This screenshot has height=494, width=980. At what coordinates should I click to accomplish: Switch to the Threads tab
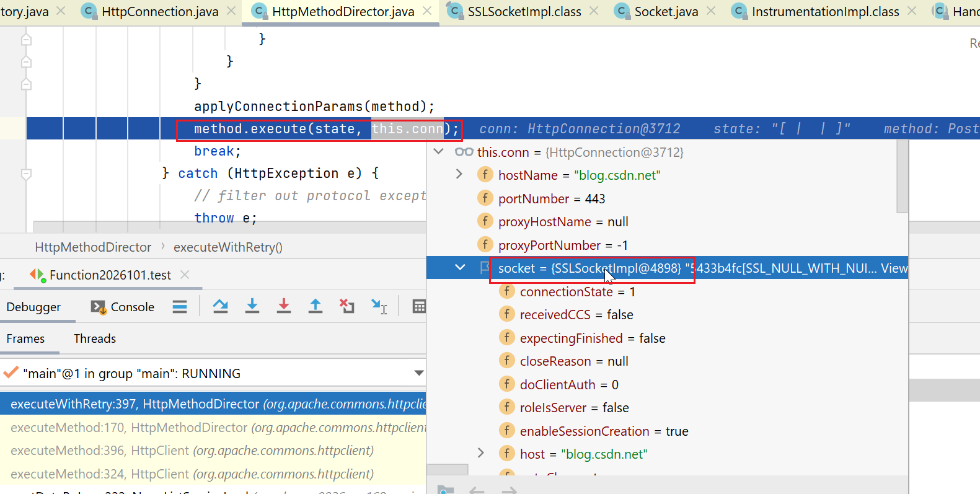95,338
